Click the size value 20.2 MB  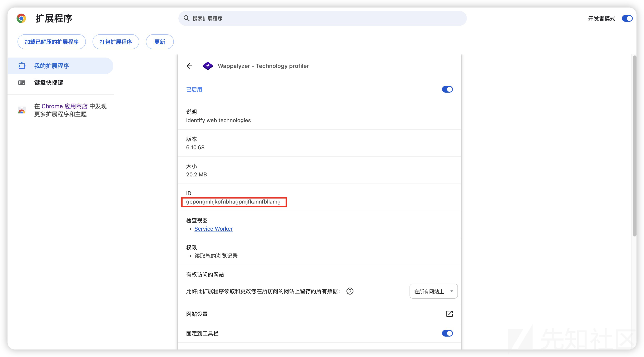pos(197,174)
